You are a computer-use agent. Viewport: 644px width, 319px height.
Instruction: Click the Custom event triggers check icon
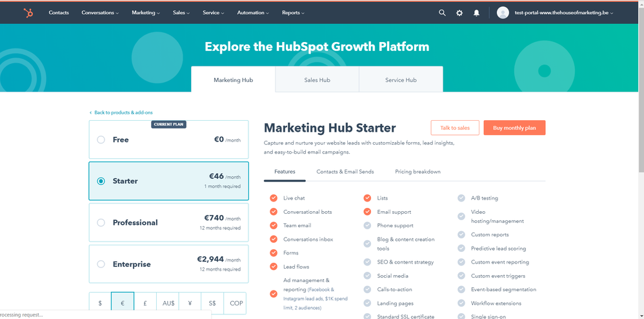pyautogui.click(x=461, y=276)
